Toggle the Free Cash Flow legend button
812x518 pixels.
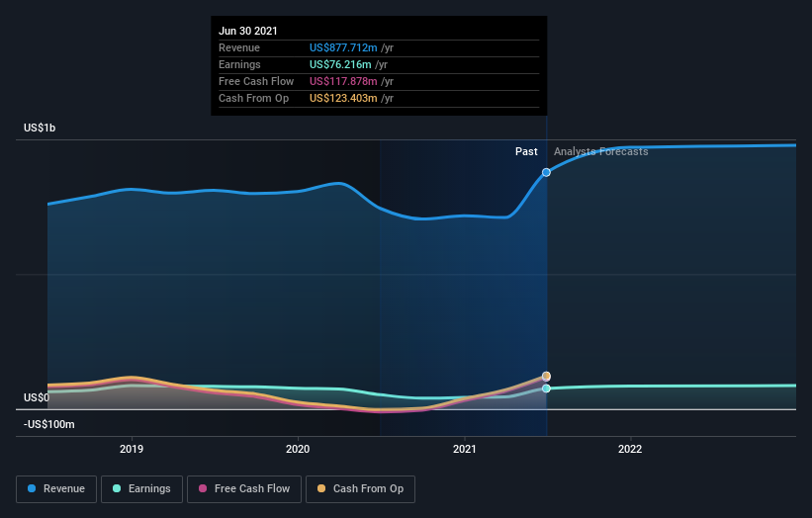[x=244, y=489]
